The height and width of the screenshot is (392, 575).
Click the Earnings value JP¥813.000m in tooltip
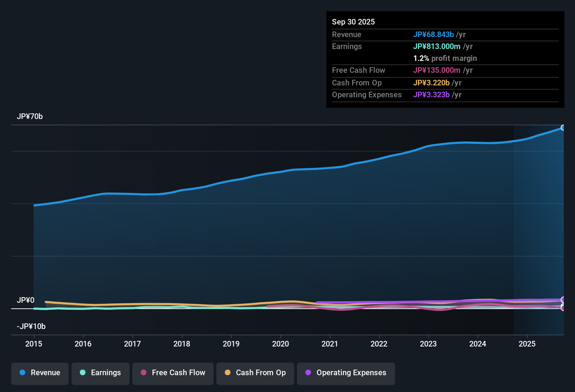click(437, 46)
